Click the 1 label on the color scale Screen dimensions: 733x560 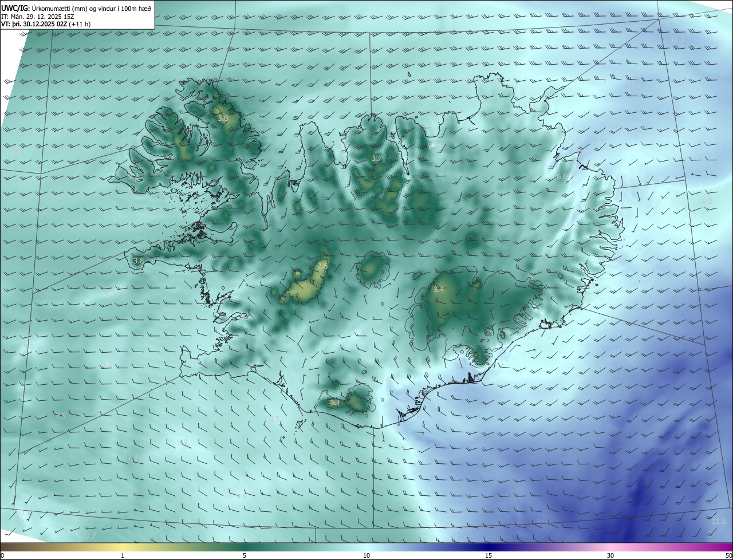(x=123, y=555)
